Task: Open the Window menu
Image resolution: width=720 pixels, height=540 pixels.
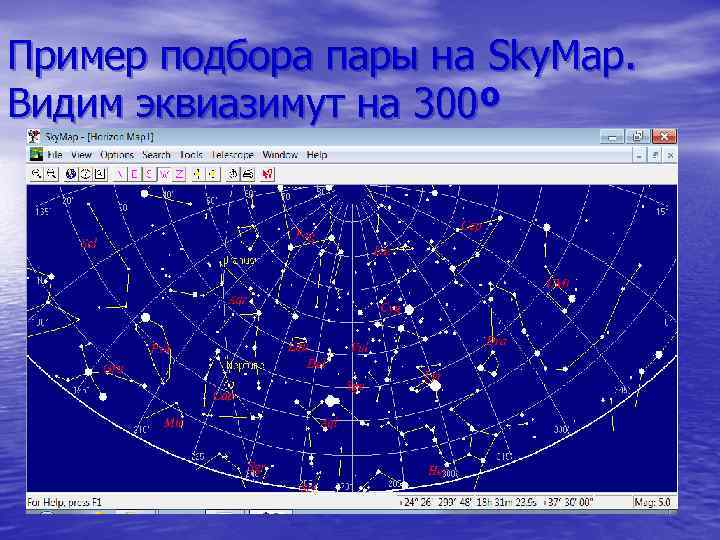Action: click(x=280, y=155)
